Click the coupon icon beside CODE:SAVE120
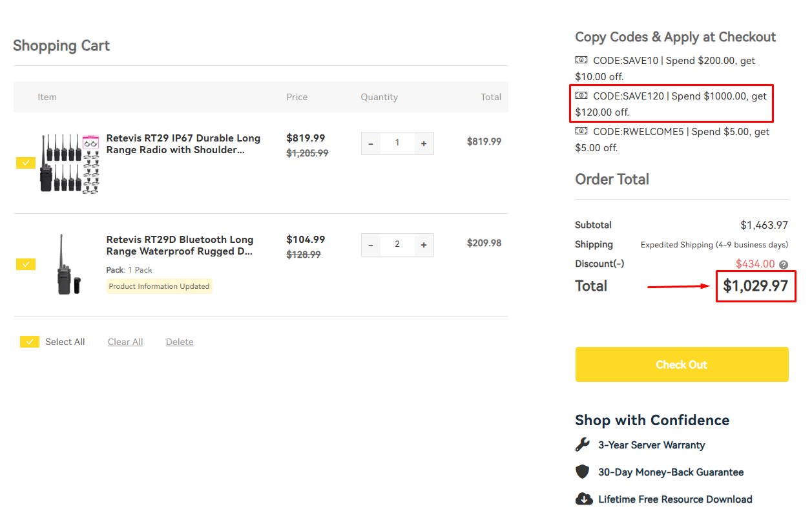The width and height of the screenshot is (812, 513). (581, 96)
